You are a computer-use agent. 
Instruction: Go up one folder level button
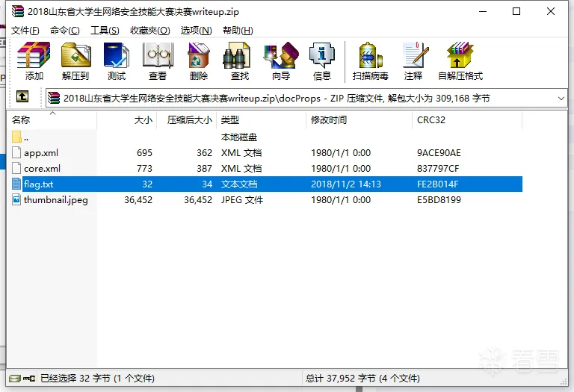click(x=22, y=97)
